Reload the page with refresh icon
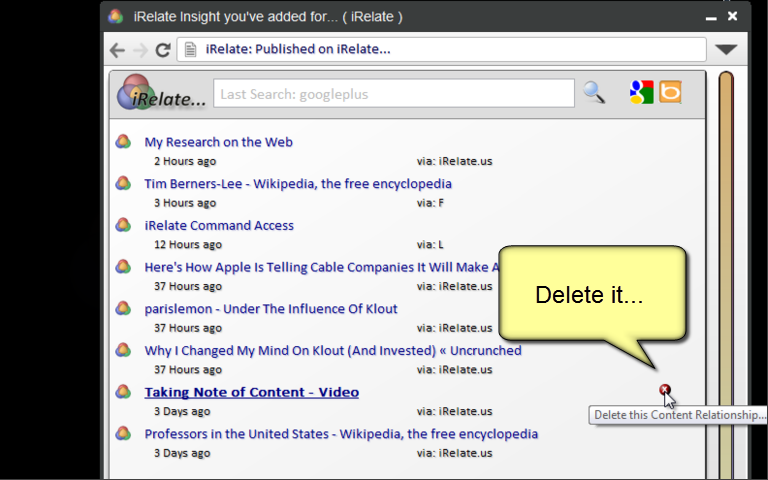The height and width of the screenshot is (480, 768). click(x=163, y=49)
